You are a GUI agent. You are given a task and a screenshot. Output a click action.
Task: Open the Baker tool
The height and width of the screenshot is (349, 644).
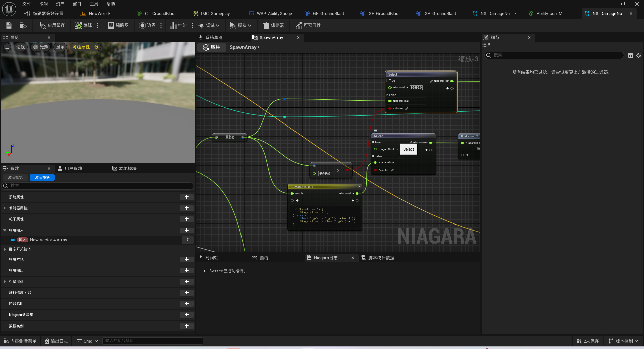[273, 26]
